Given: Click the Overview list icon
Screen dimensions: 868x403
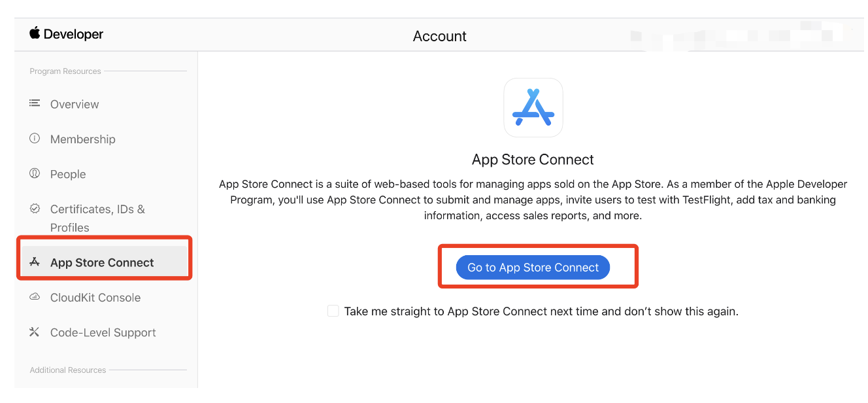Looking at the screenshot, I should click(35, 103).
